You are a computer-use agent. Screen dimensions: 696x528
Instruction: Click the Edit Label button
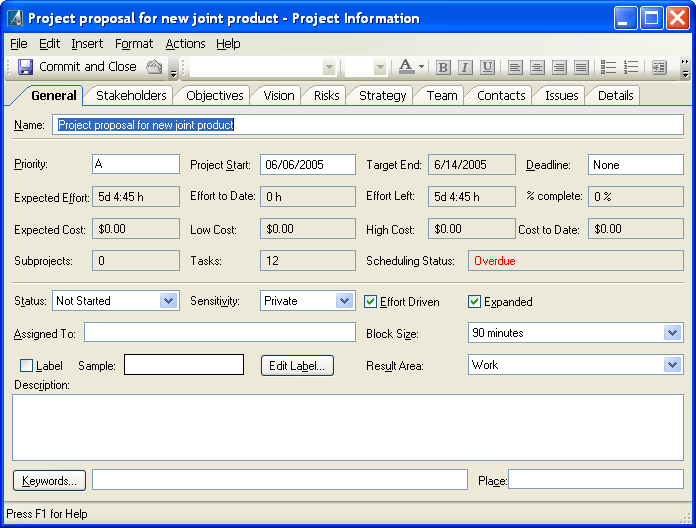pos(297,366)
